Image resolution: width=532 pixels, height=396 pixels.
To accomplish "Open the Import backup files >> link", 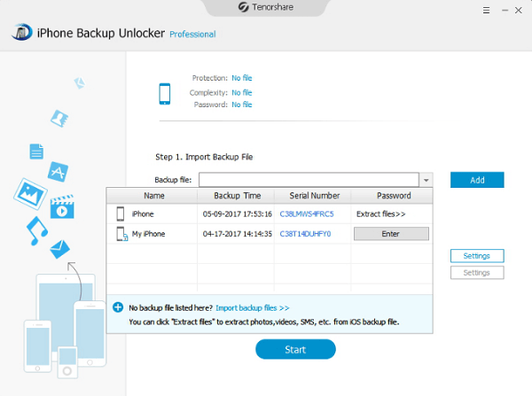I will 253,307.
